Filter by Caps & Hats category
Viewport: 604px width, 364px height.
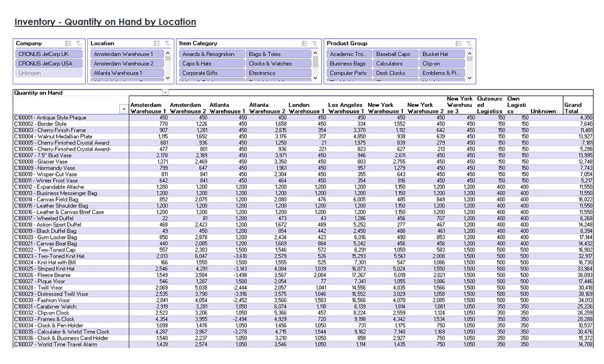(x=212, y=64)
